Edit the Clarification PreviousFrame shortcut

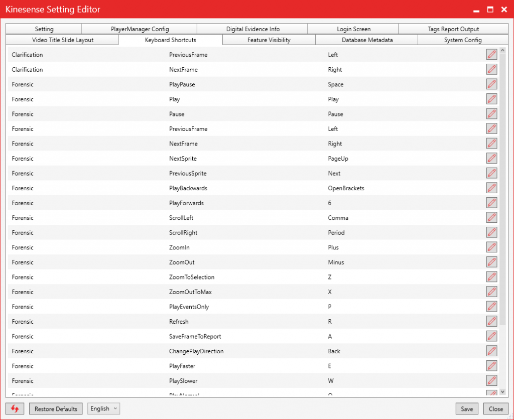pyautogui.click(x=491, y=54)
